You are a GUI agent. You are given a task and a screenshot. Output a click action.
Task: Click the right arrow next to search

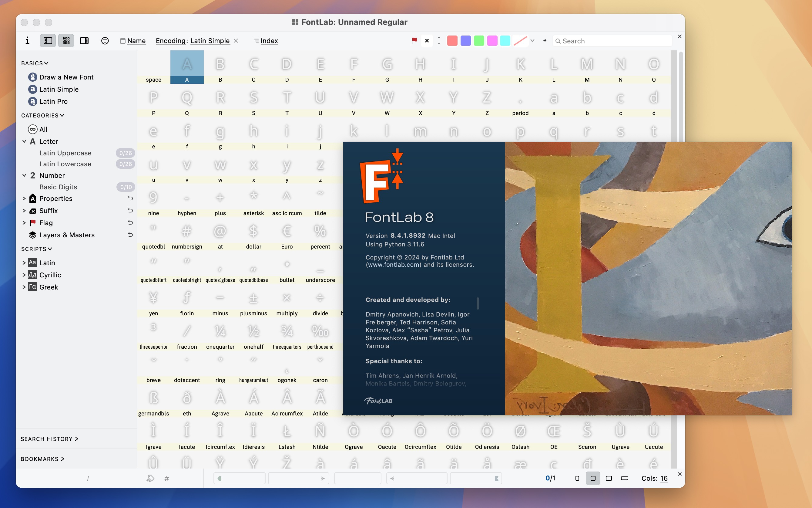[x=545, y=41]
